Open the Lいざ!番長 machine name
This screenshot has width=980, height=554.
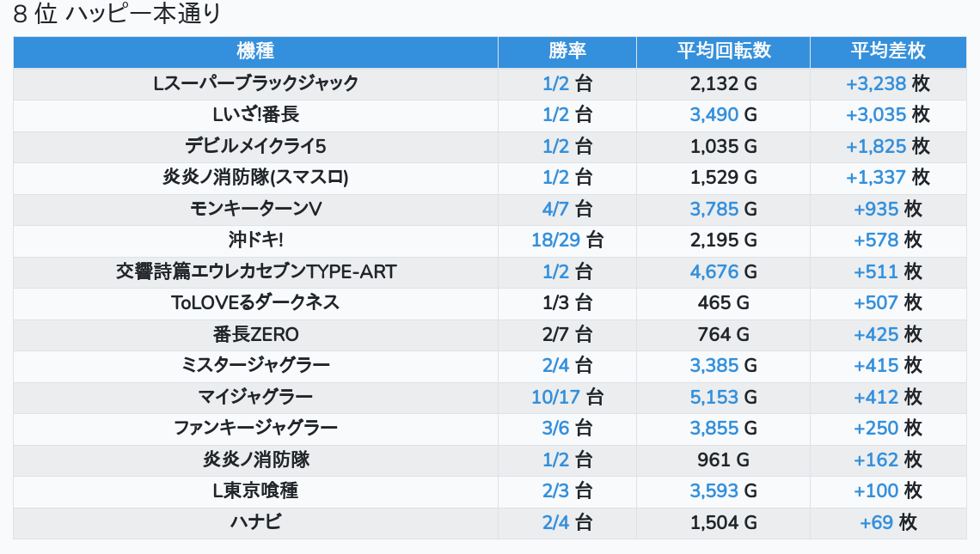pyautogui.click(x=255, y=114)
